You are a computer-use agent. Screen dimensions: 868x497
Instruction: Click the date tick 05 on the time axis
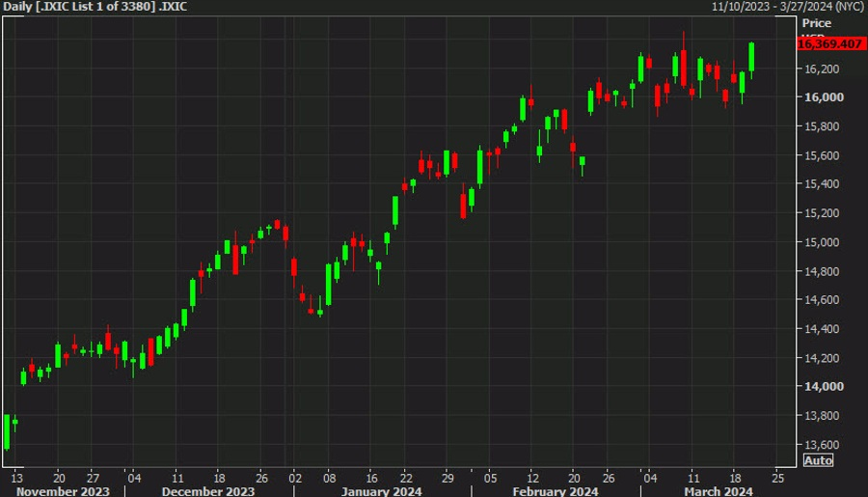point(491,478)
